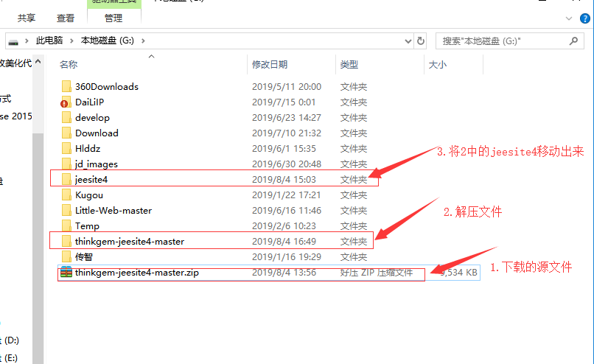
Task: Expand the chevron after 此电脑 in the path
Action: (x=71, y=41)
